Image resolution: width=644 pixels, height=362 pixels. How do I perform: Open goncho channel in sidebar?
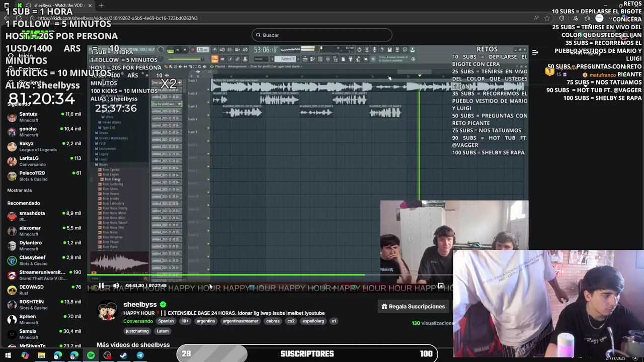[44, 132]
